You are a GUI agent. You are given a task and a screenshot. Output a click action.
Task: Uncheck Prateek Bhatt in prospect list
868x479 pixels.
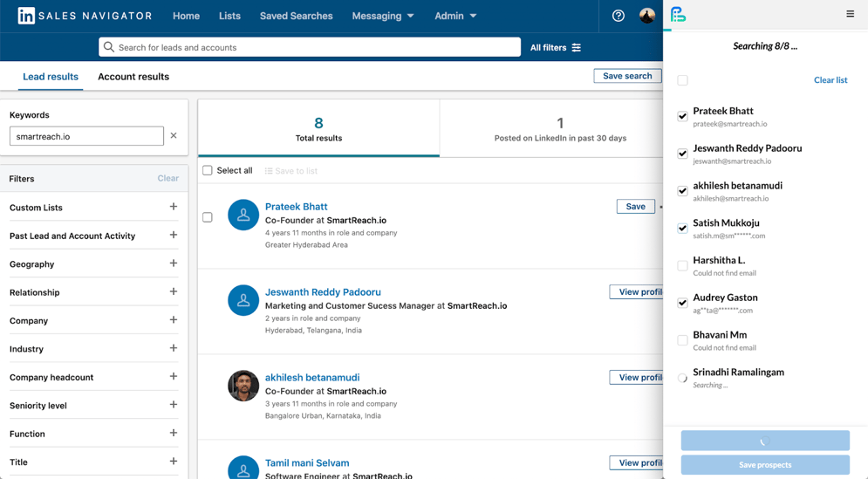coord(682,116)
